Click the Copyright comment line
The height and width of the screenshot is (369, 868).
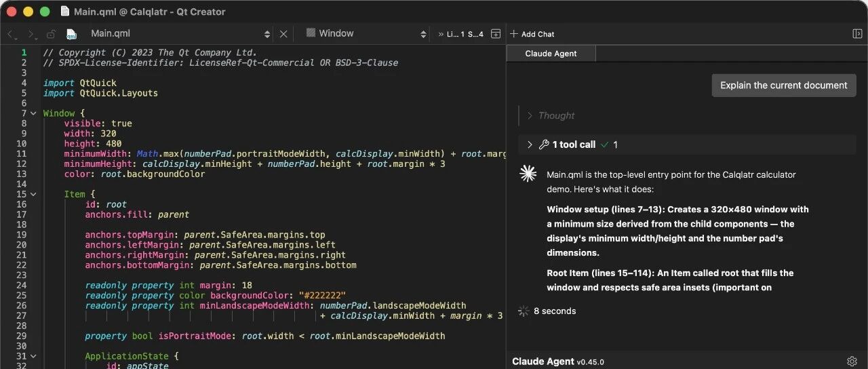[x=150, y=52]
